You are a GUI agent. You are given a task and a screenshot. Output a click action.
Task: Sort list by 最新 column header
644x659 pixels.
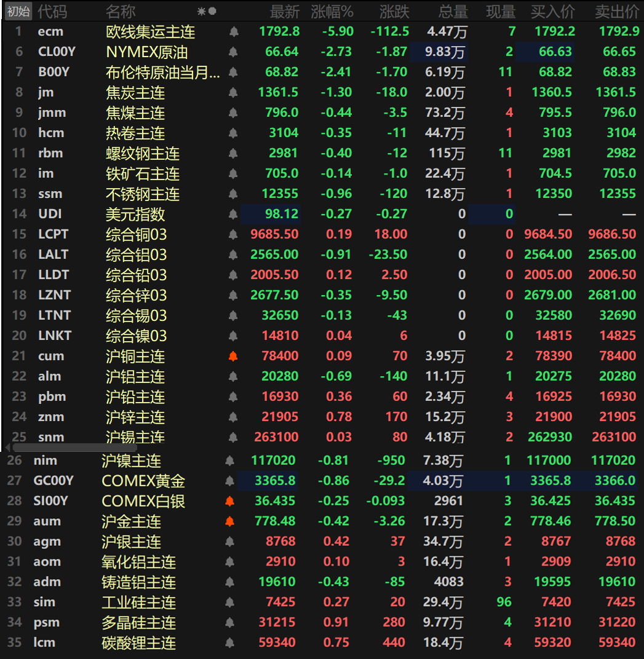pyautogui.click(x=285, y=12)
